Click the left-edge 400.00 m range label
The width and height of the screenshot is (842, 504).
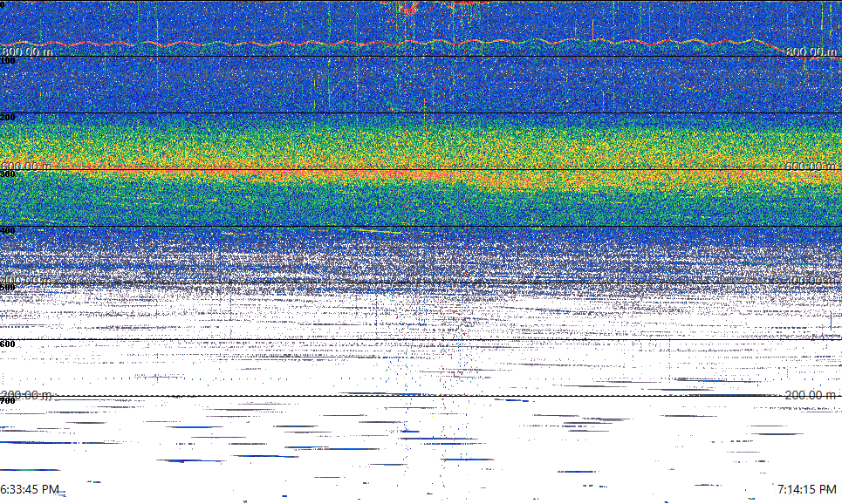point(27,281)
